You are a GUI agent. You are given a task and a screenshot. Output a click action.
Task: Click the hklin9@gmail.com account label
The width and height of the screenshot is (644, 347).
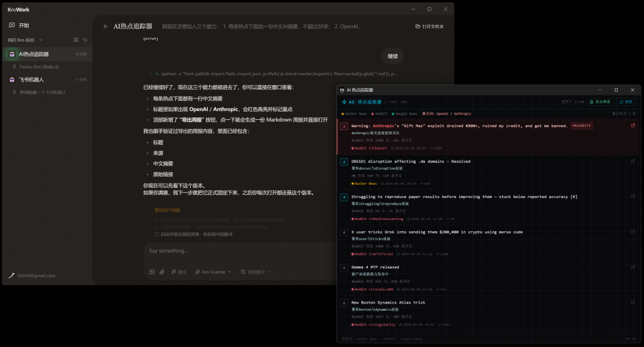pyautogui.click(x=36, y=275)
